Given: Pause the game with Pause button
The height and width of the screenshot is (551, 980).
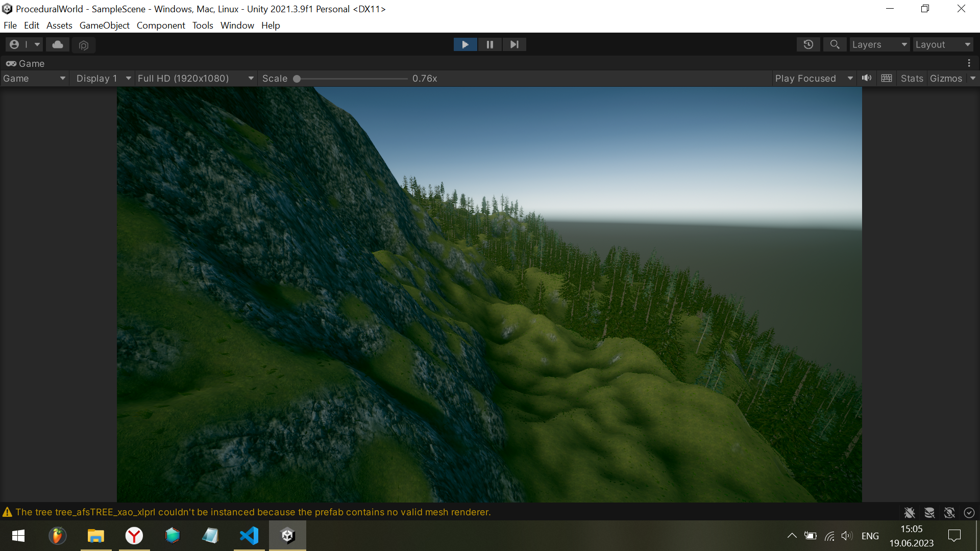Looking at the screenshot, I should [x=489, y=45].
